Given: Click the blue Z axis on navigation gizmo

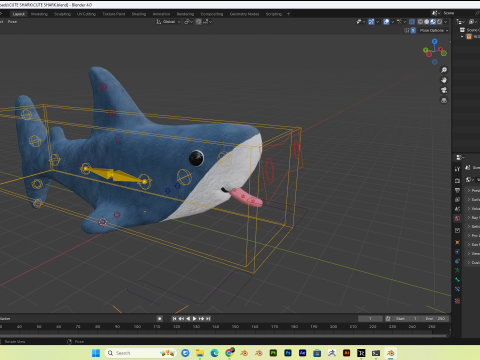Looking at the screenshot, I should point(434,41).
